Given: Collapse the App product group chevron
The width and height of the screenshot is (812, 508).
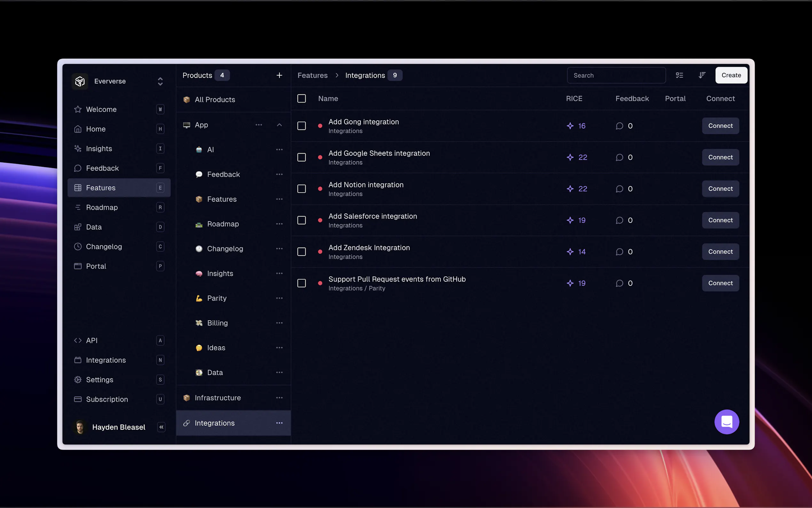Looking at the screenshot, I should (279, 125).
